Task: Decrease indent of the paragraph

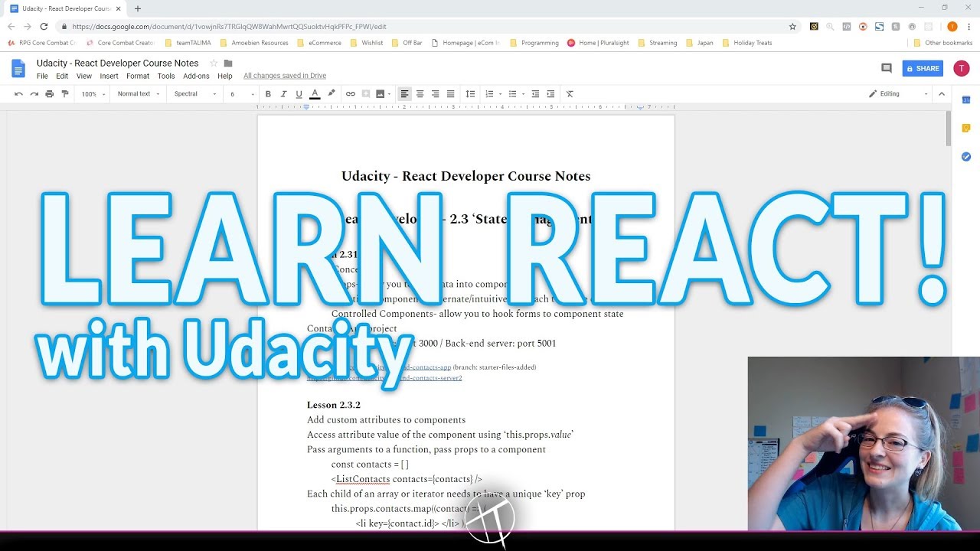Action: pos(535,94)
